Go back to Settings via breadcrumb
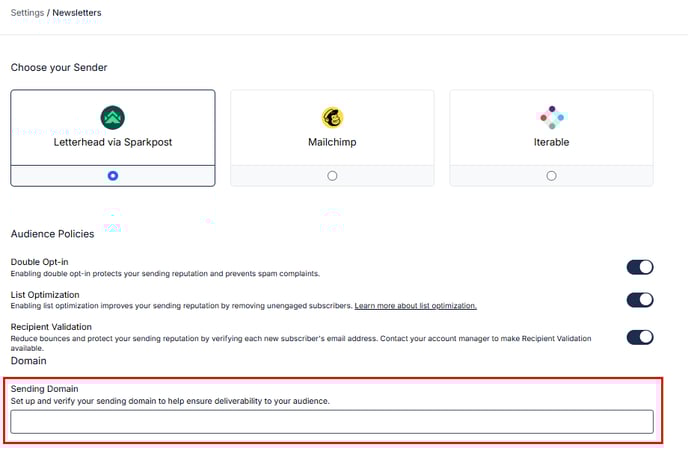 (27, 13)
